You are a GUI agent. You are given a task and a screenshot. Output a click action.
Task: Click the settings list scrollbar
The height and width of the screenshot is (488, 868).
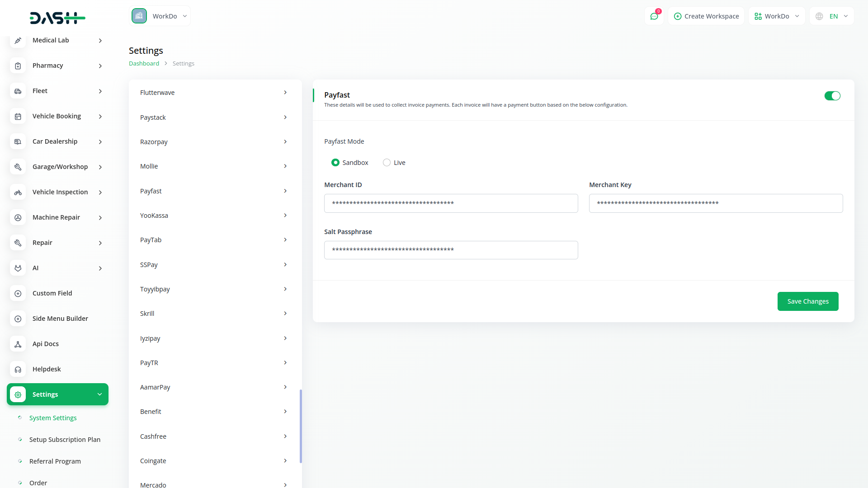(x=301, y=426)
